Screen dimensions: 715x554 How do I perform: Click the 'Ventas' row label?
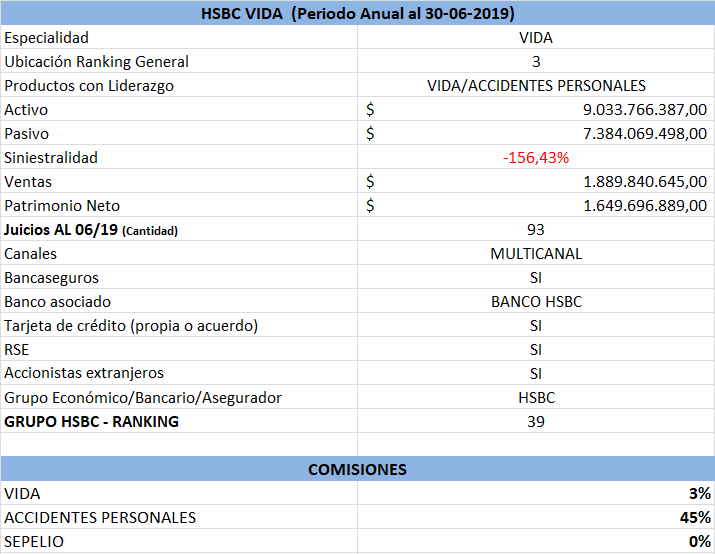pos(28,182)
